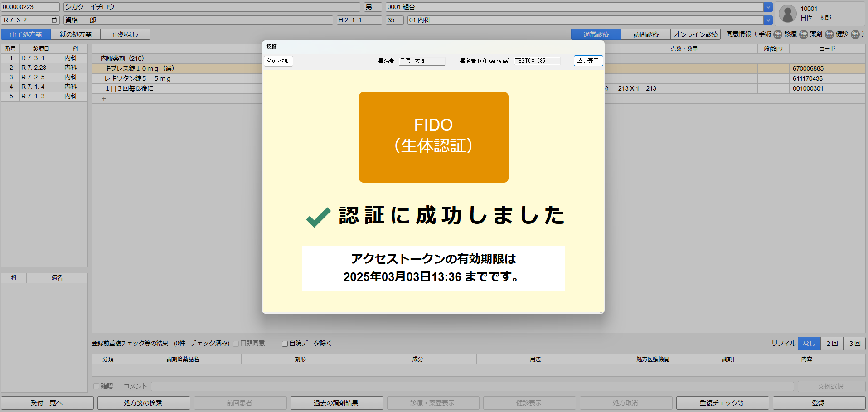Click the 健診表示 button

(529, 403)
